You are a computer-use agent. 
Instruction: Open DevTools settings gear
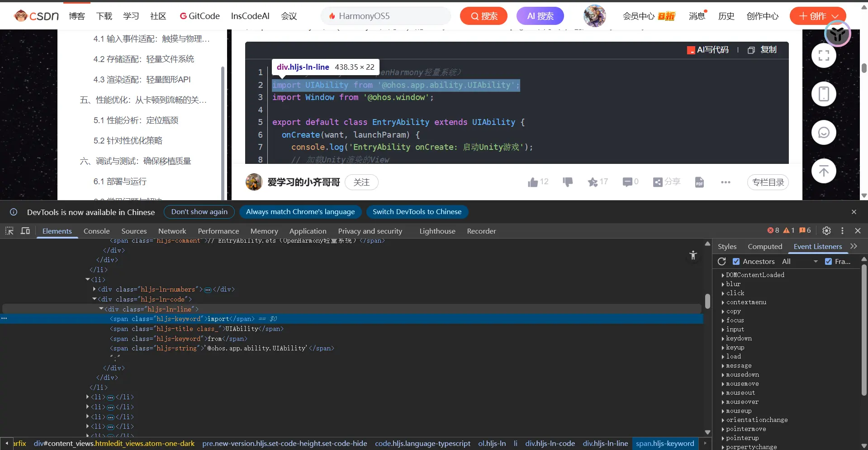click(826, 231)
